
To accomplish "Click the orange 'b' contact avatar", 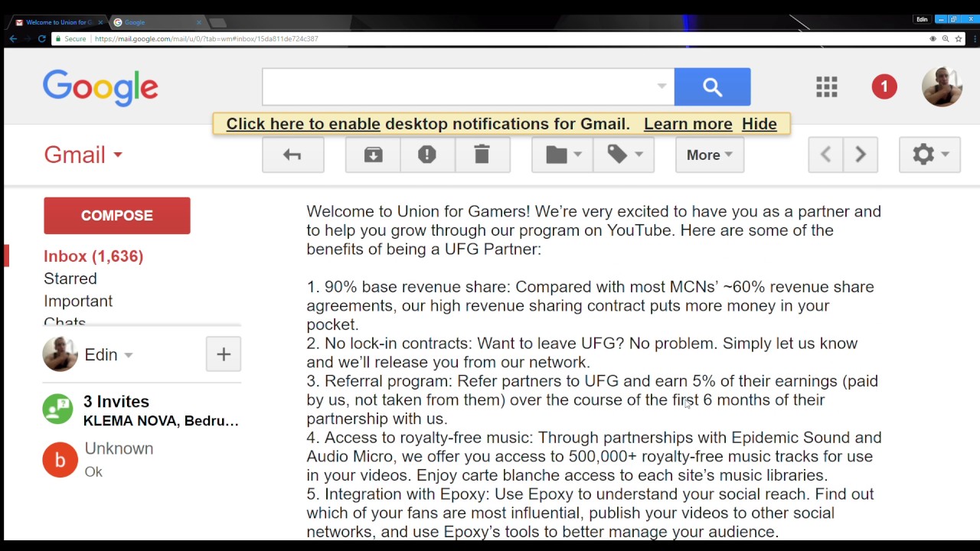I will click(60, 459).
